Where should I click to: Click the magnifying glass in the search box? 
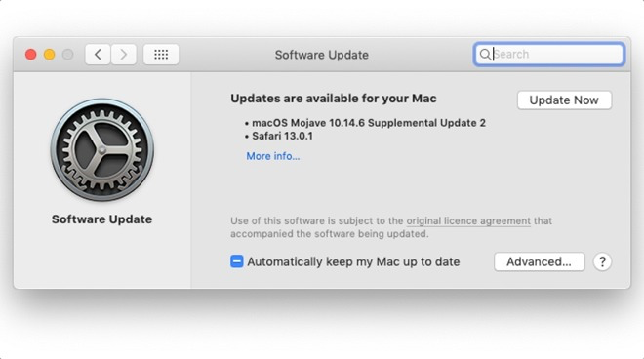tap(485, 55)
